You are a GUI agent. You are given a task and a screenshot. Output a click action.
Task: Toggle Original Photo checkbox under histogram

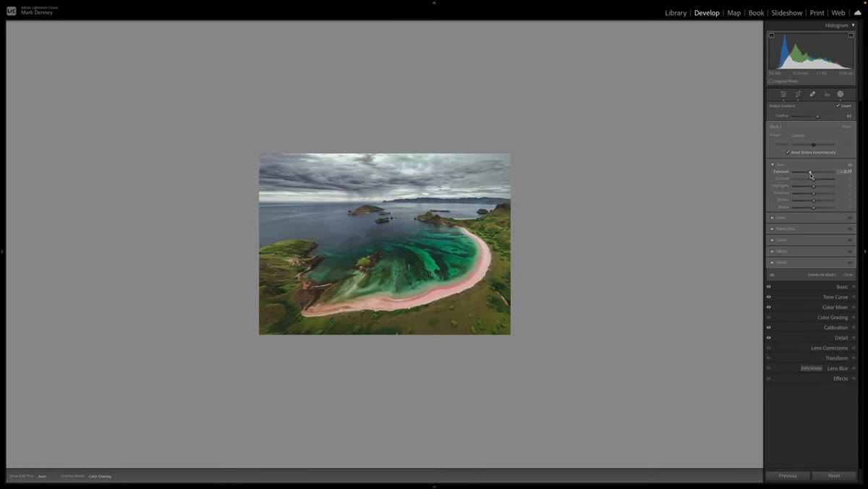tap(770, 81)
